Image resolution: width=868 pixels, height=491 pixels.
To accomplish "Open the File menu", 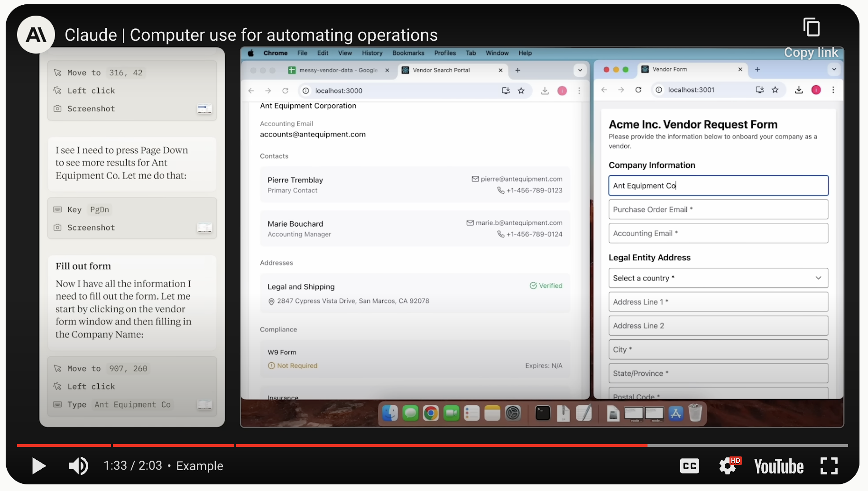I will coord(302,53).
